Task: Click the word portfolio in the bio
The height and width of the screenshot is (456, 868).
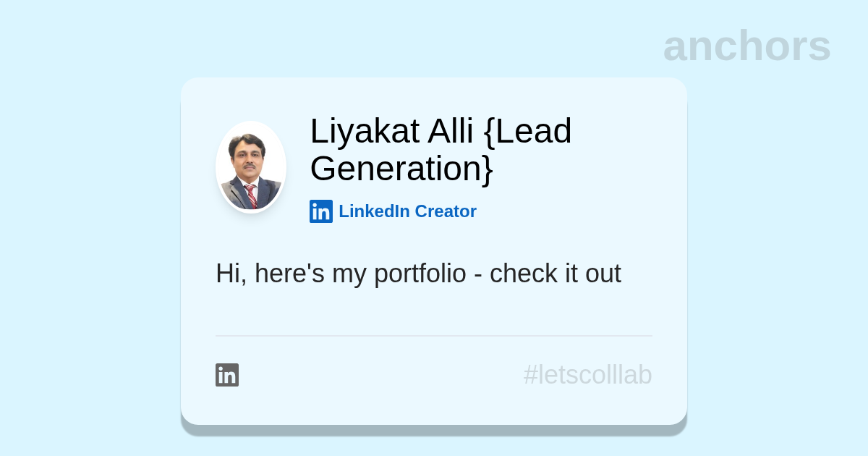Action: [x=420, y=275]
